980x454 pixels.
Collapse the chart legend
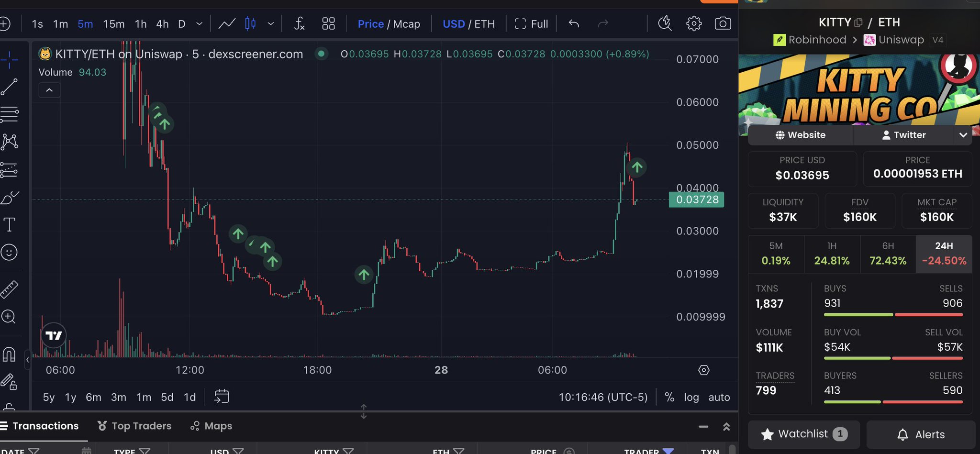tap(49, 90)
